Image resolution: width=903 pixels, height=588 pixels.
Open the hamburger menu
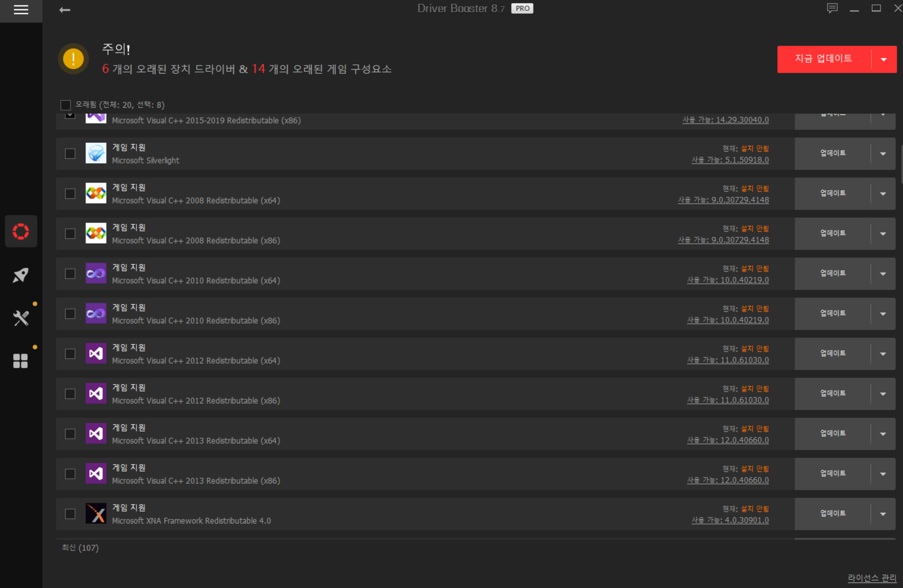coord(21,10)
